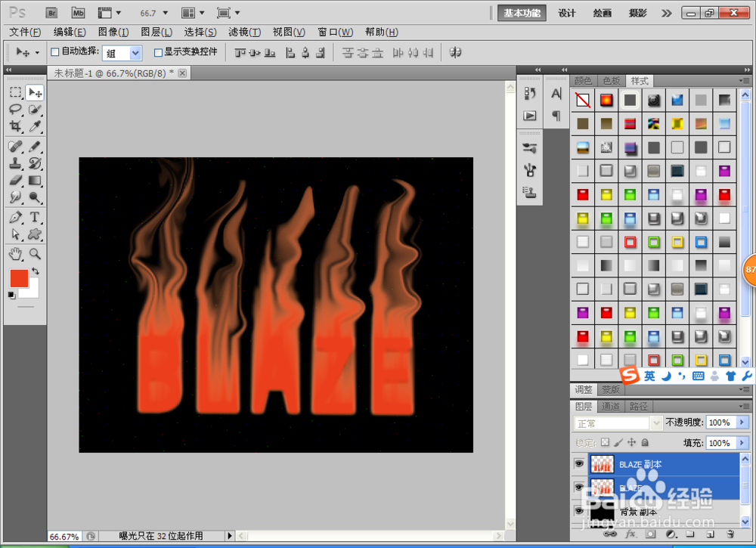The image size is (756, 548).
Task: Switch to the 色板 tab
Action: click(x=612, y=80)
